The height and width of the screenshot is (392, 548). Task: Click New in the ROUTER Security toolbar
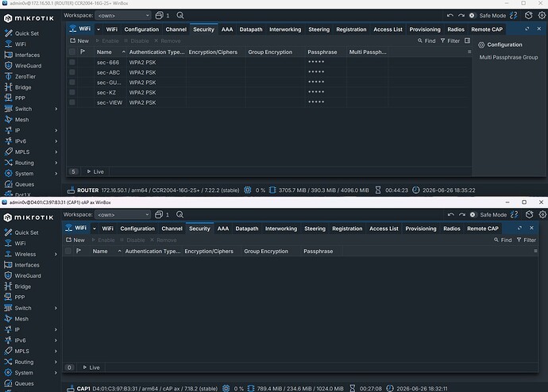point(79,40)
